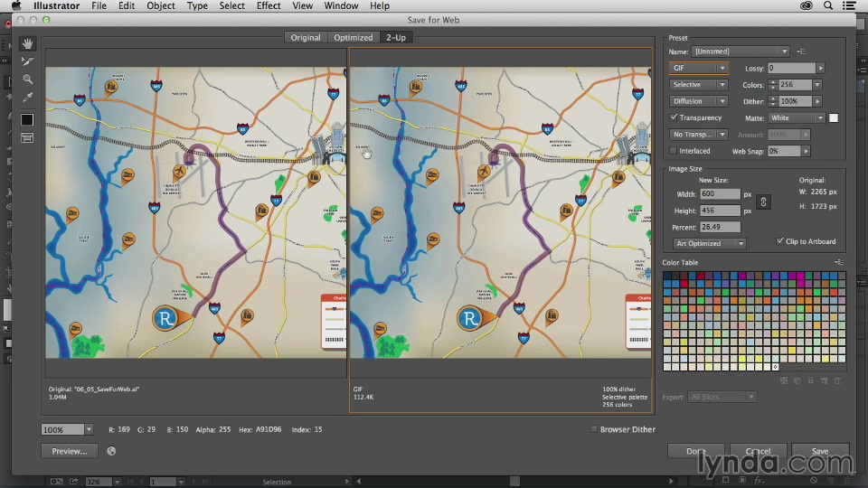Click the Creative Cloud menu bar icon

tap(807, 5)
